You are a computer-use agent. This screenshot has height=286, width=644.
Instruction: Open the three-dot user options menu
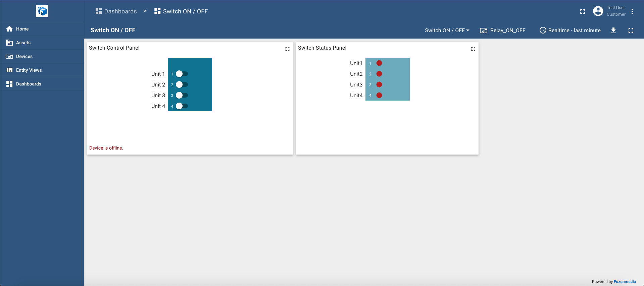click(632, 11)
